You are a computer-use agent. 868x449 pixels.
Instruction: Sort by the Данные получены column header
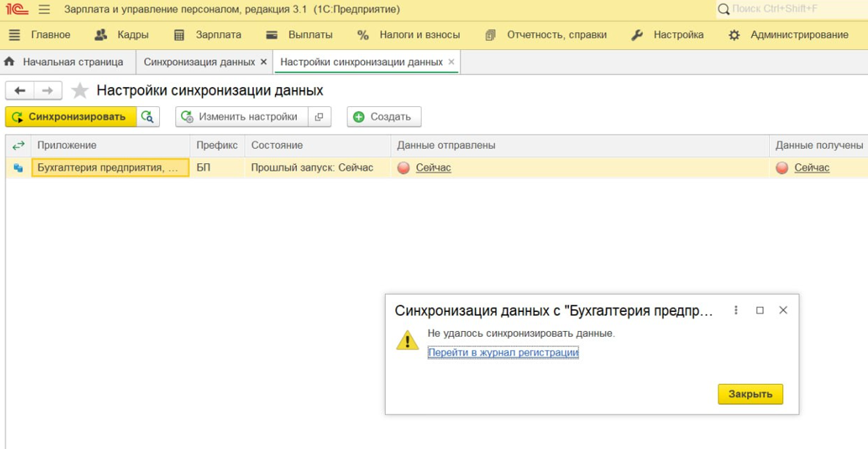(818, 145)
